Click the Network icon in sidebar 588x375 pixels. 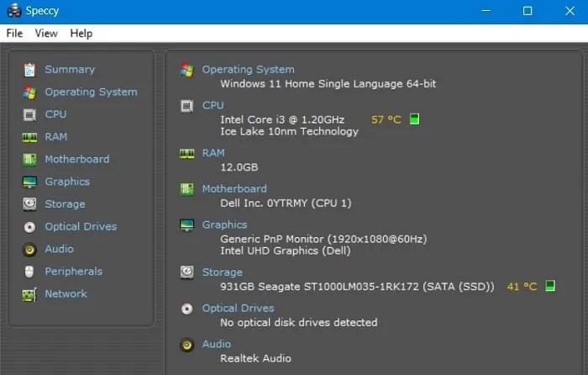29,294
